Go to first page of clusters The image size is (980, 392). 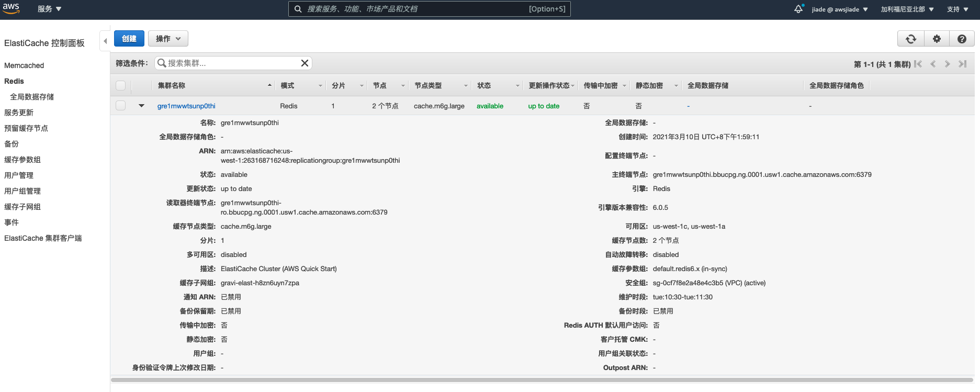coord(918,64)
